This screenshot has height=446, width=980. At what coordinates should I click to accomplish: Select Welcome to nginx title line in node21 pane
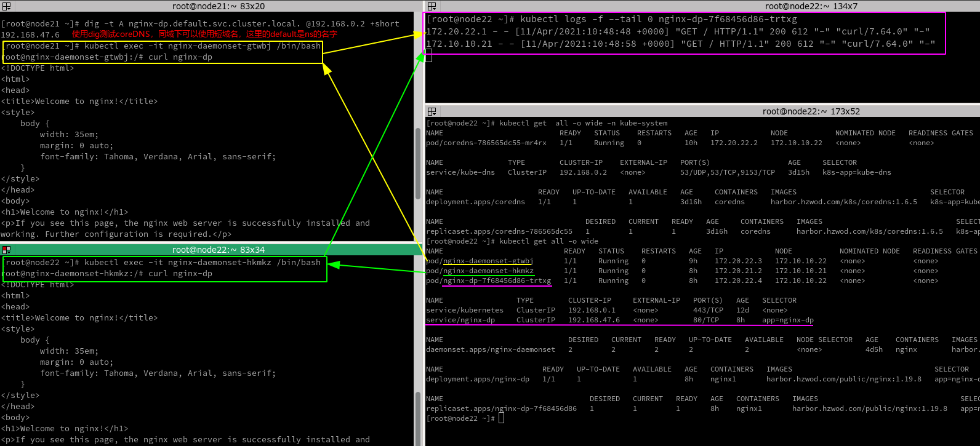coord(79,101)
